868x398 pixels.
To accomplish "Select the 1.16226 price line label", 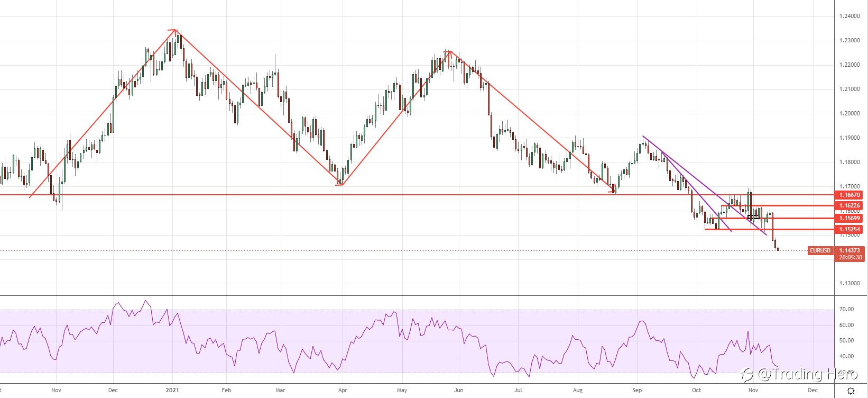I will click(x=849, y=205).
